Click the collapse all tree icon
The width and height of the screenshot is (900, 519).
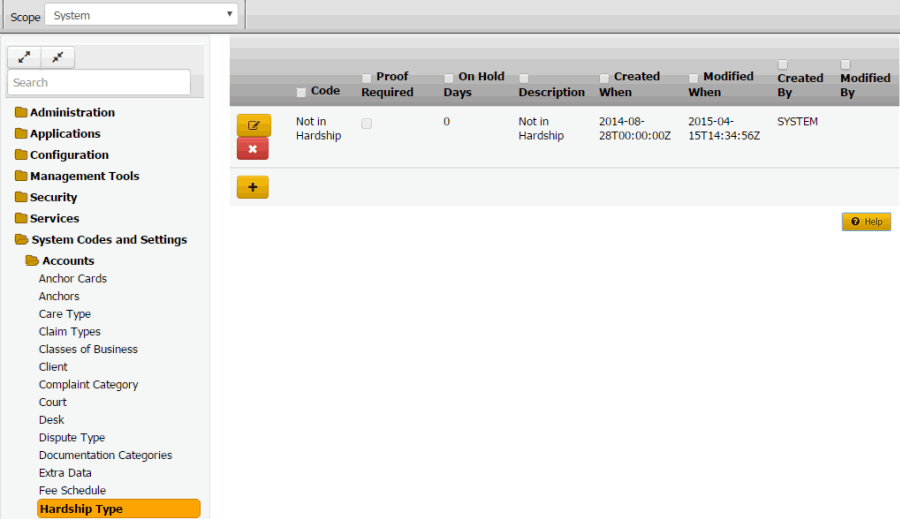[x=57, y=58]
